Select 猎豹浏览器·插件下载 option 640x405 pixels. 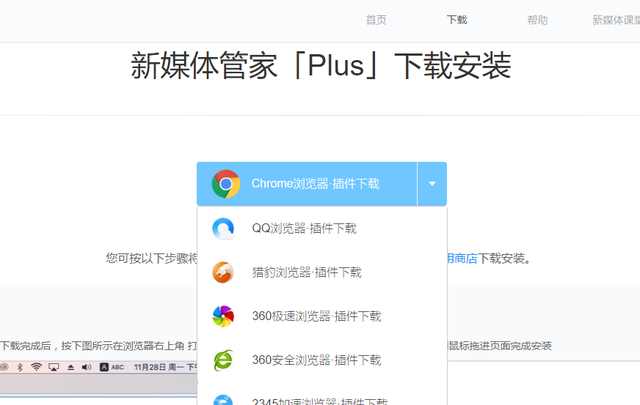pyautogui.click(x=322, y=272)
